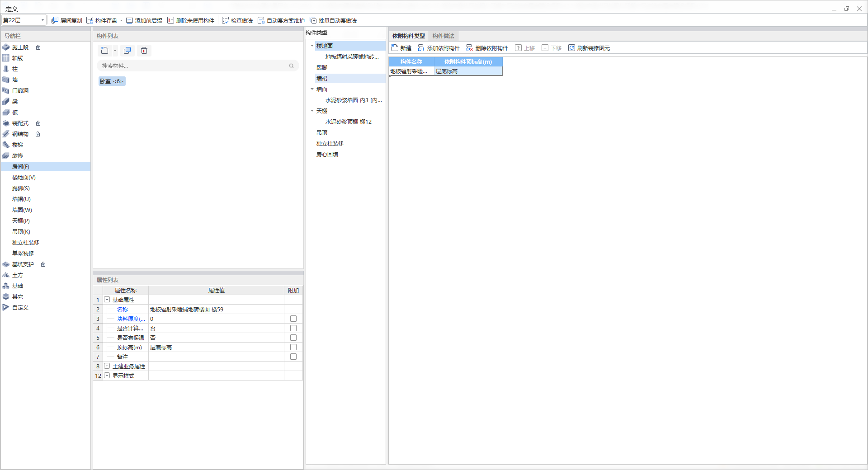Click the delete trash icon in 构件列表

[144, 51]
